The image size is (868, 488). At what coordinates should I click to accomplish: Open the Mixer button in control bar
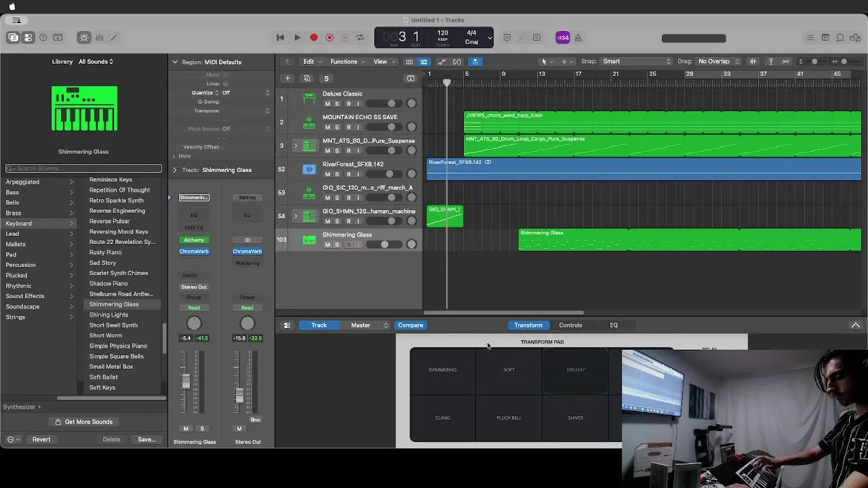pos(99,38)
